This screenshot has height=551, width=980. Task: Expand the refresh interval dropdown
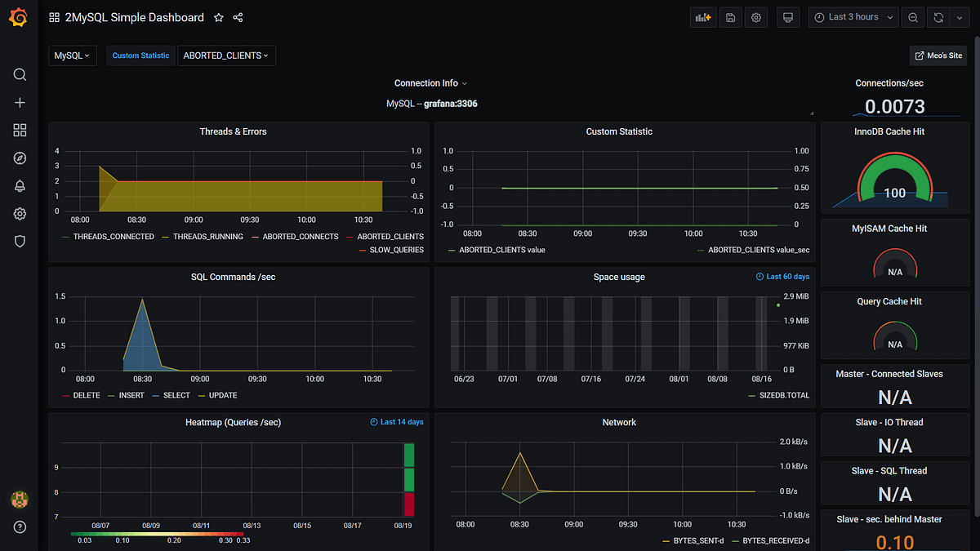[x=959, y=16]
